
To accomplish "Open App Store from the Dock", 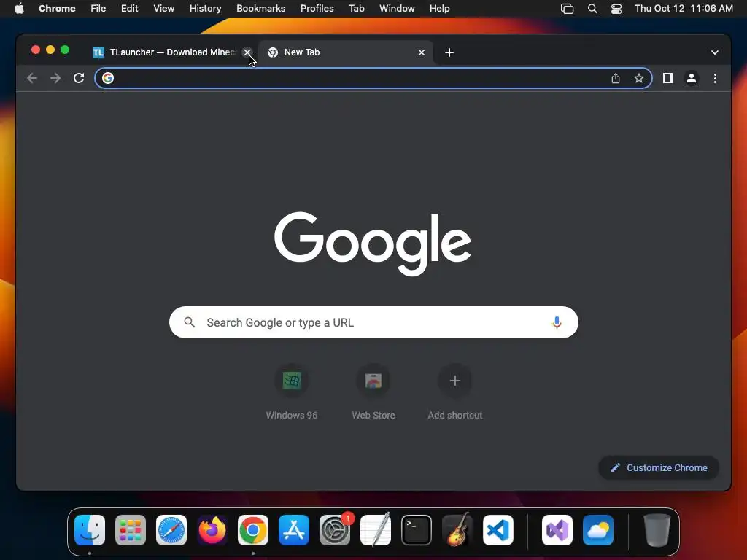I will click(294, 530).
